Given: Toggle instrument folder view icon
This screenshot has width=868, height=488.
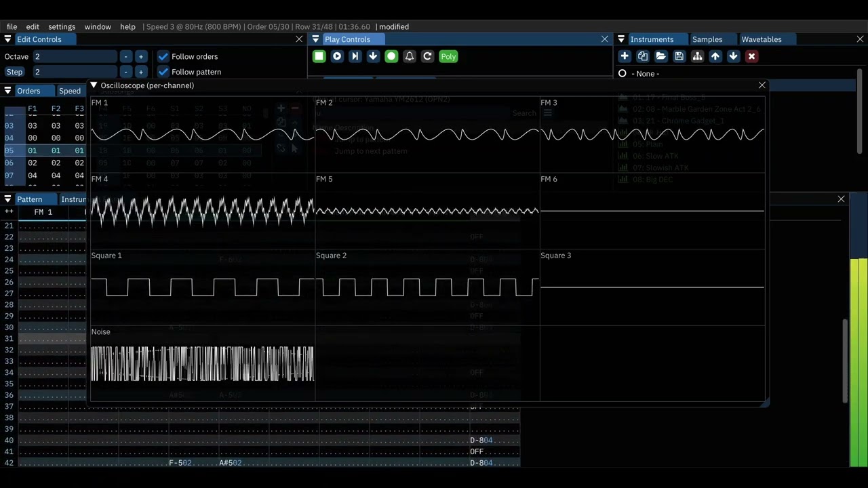Looking at the screenshot, I should [697, 56].
